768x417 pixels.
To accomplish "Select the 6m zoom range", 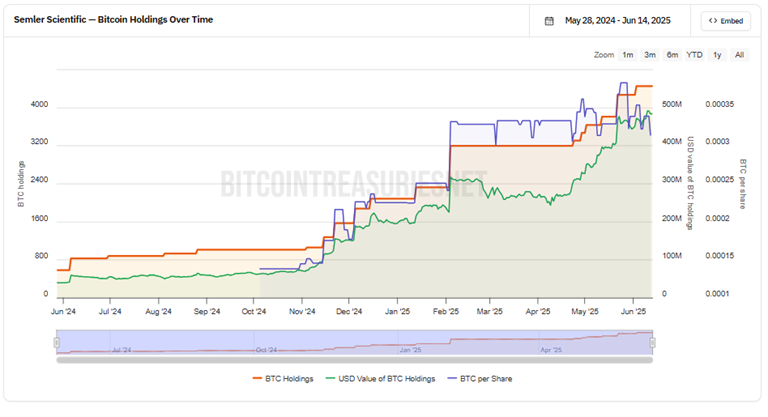I will (x=672, y=55).
